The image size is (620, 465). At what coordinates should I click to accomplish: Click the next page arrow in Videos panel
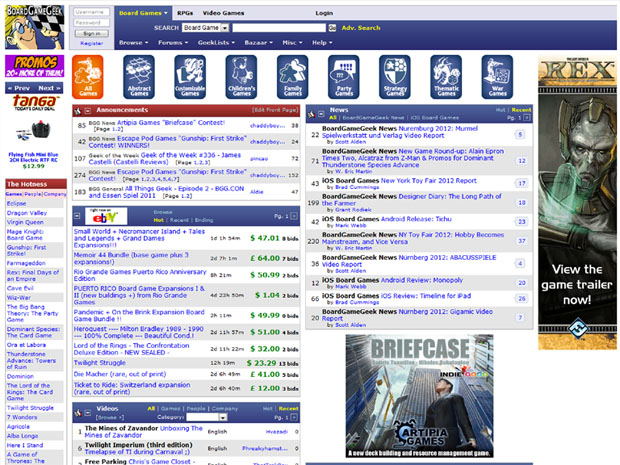pos(294,417)
